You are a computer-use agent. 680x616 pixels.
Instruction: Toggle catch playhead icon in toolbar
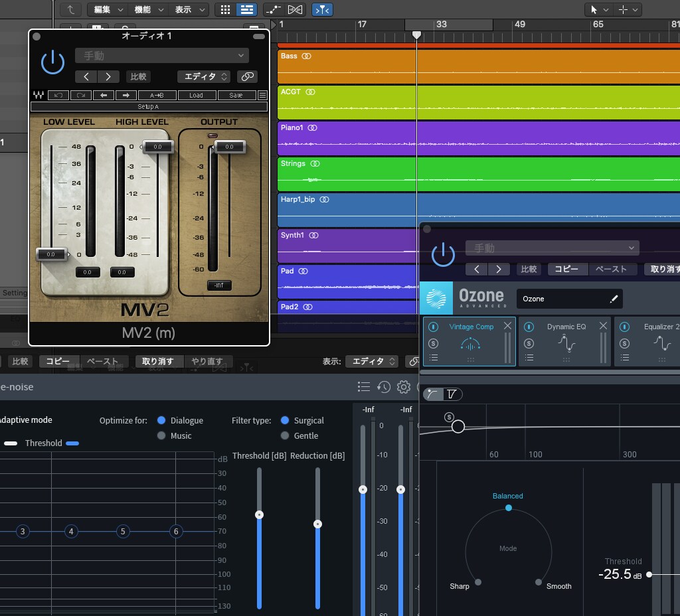click(322, 9)
